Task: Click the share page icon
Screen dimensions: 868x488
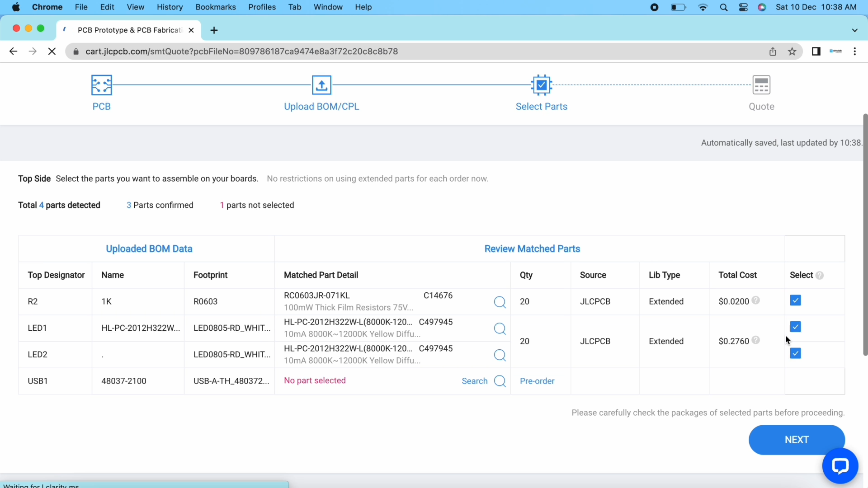Action: point(773,52)
